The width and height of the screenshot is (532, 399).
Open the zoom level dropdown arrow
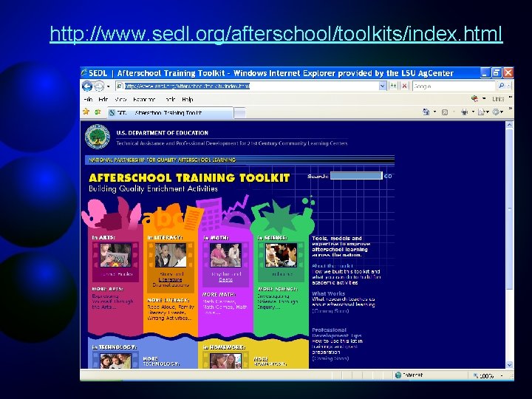pos(502,376)
